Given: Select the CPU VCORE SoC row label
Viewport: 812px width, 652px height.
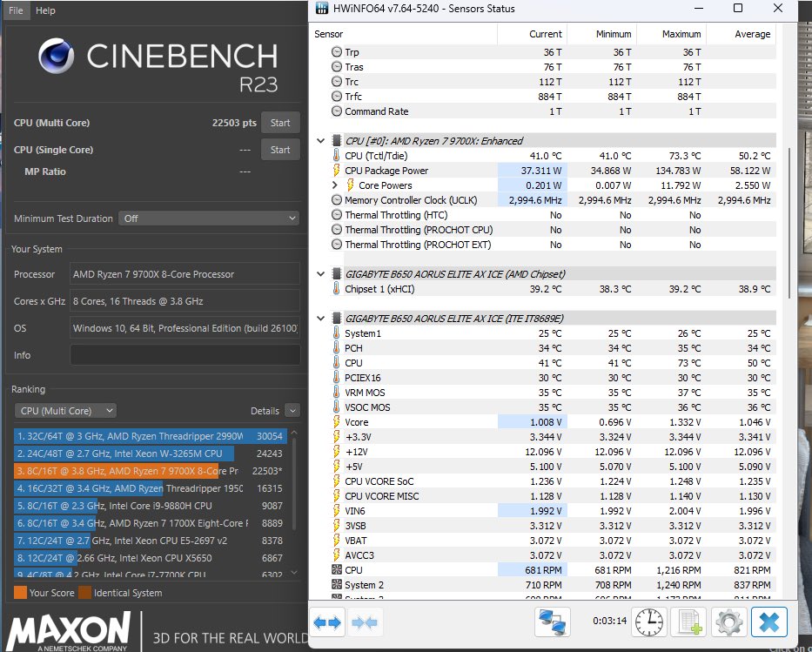Looking at the screenshot, I should pyautogui.click(x=379, y=481).
